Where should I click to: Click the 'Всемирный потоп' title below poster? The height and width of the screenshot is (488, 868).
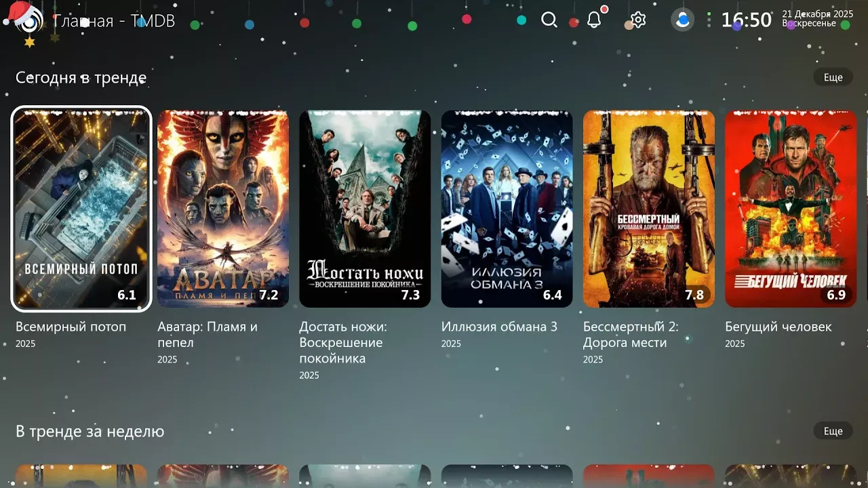pyautogui.click(x=71, y=327)
